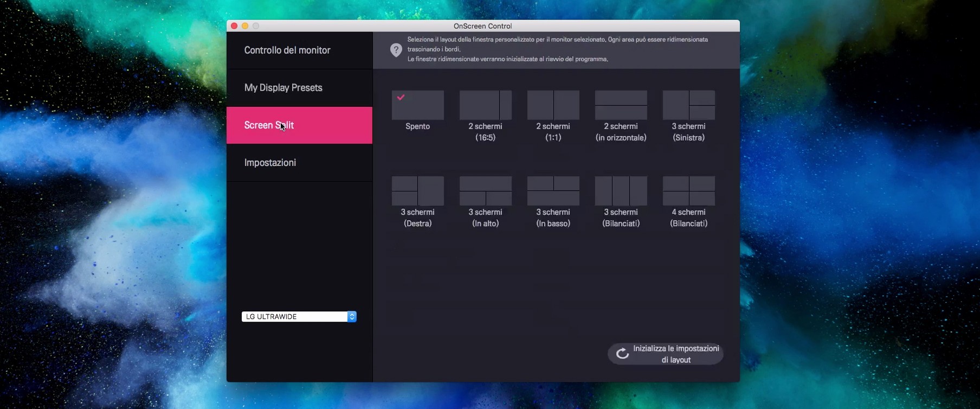The width and height of the screenshot is (980, 409).
Task: Click the help question mark icon
Action: (396, 50)
